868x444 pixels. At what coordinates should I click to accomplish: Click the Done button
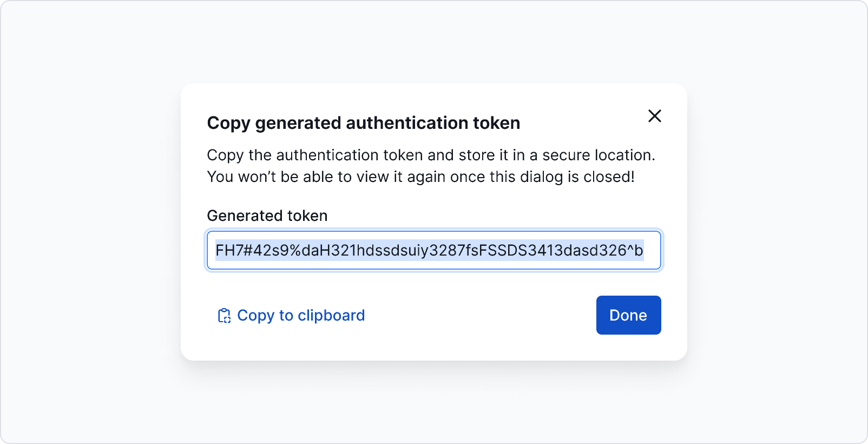(x=628, y=315)
